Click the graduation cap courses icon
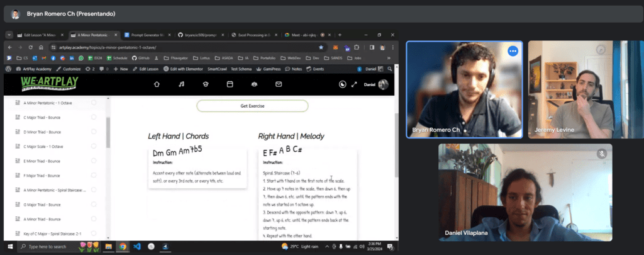 tap(205, 84)
